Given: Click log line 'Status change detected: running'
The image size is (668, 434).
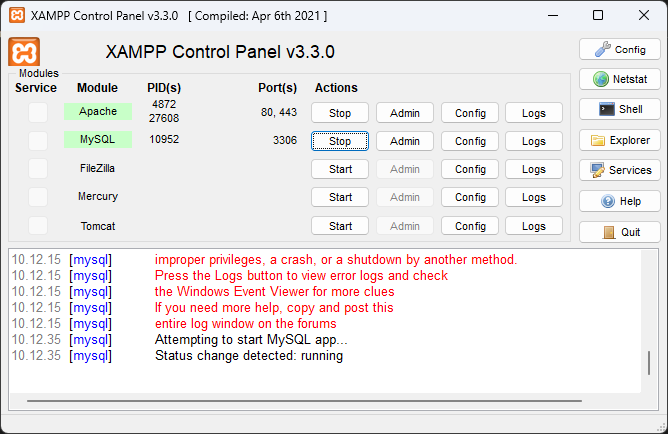Looking at the screenshot, I should 249,356.
